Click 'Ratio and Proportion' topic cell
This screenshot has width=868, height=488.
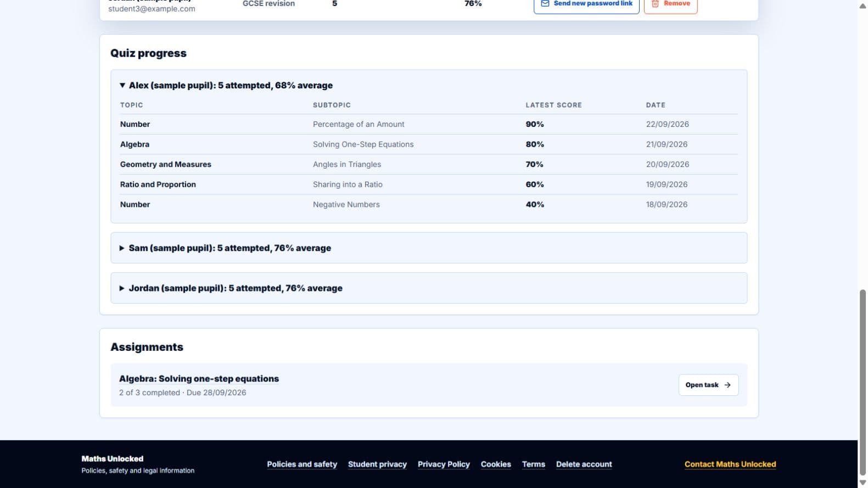pyautogui.click(x=158, y=184)
